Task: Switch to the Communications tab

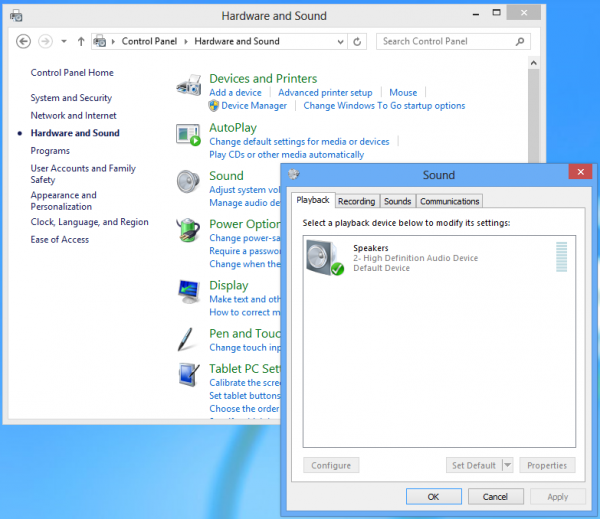Action: pos(450,201)
